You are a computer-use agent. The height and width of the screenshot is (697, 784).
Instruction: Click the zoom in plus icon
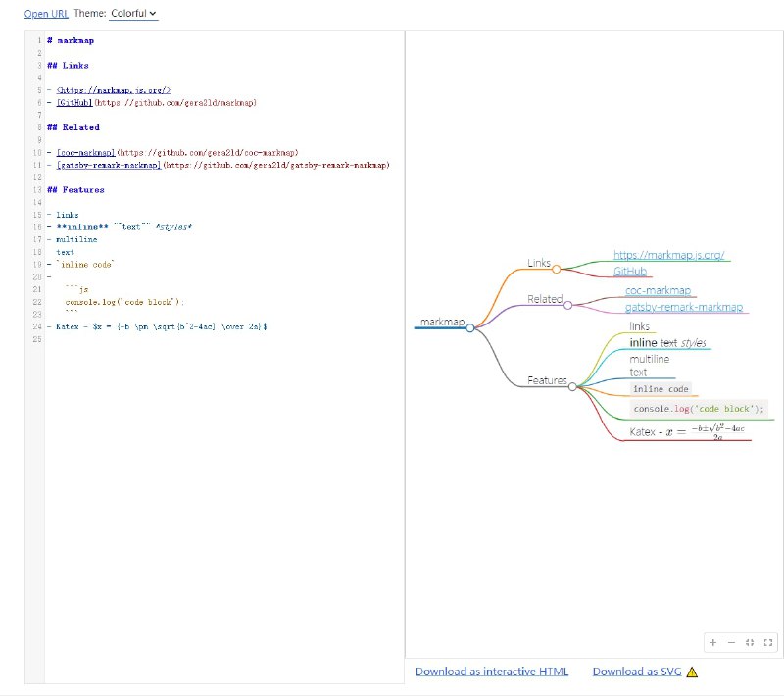[x=713, y=643]
